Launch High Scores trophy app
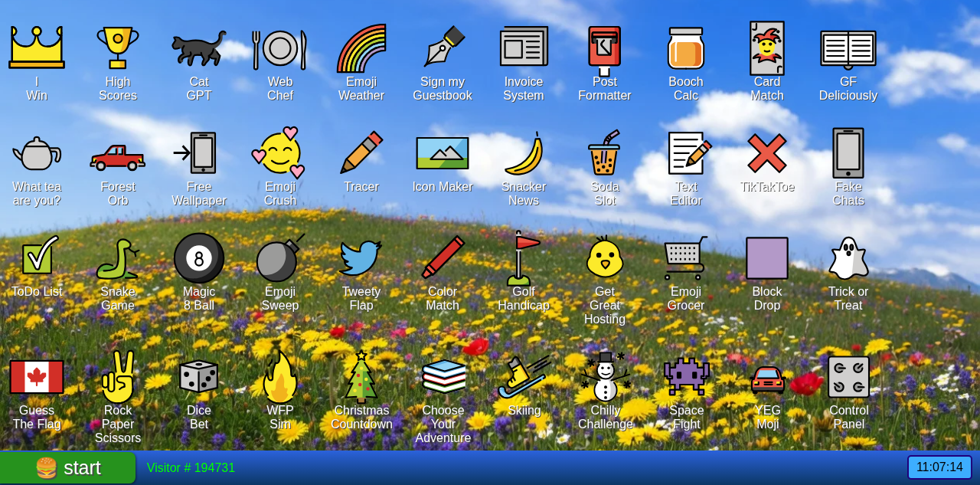 coord(118,48)
